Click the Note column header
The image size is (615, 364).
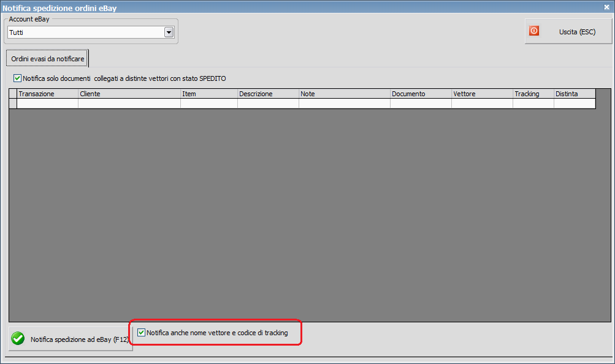click(x=345, y=94)
